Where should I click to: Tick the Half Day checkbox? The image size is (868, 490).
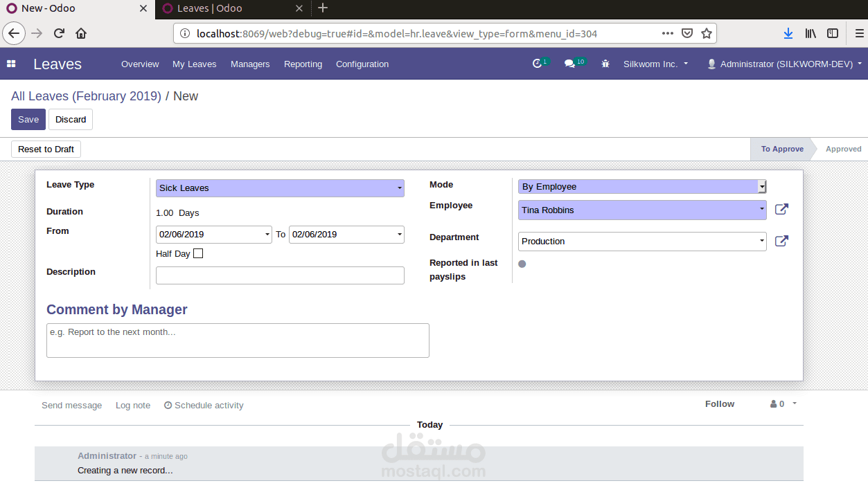(198, 253)
